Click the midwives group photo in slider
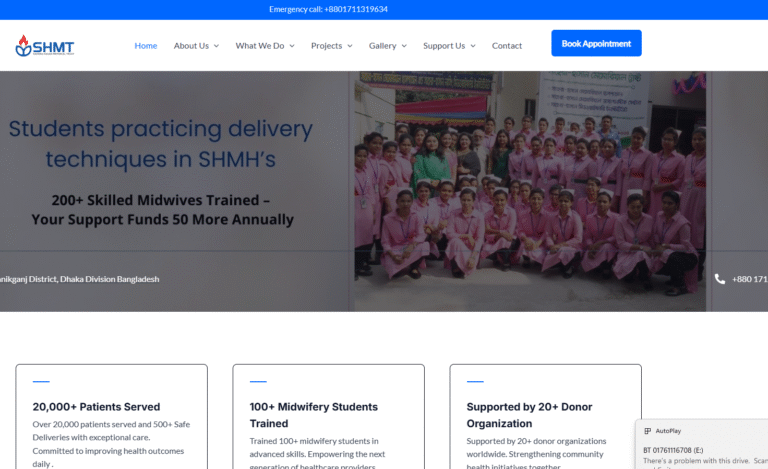The image size is (768, 469). 530,191
